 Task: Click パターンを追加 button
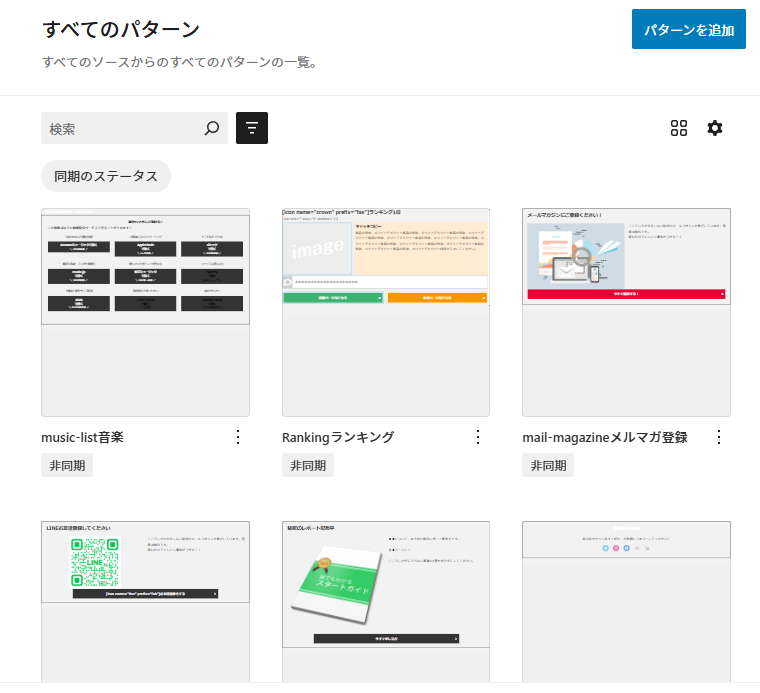(x=689, y=30)
